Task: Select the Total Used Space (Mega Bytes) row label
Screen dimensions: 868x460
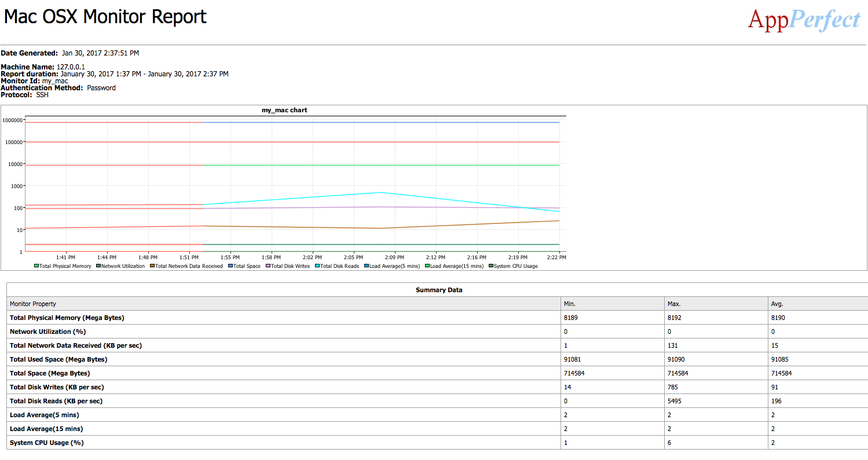Action: click(x=58, y=359)
